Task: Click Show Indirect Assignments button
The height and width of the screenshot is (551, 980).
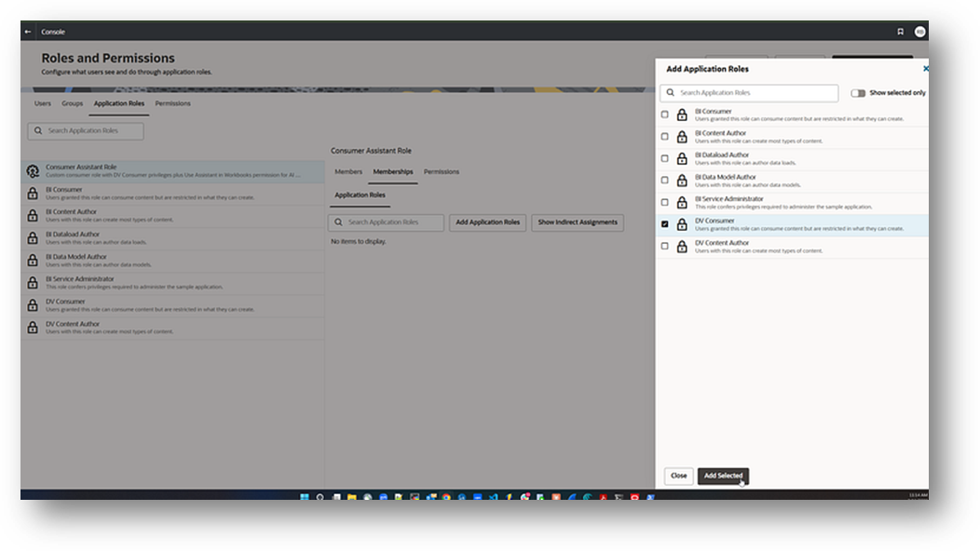Action: 578,222
